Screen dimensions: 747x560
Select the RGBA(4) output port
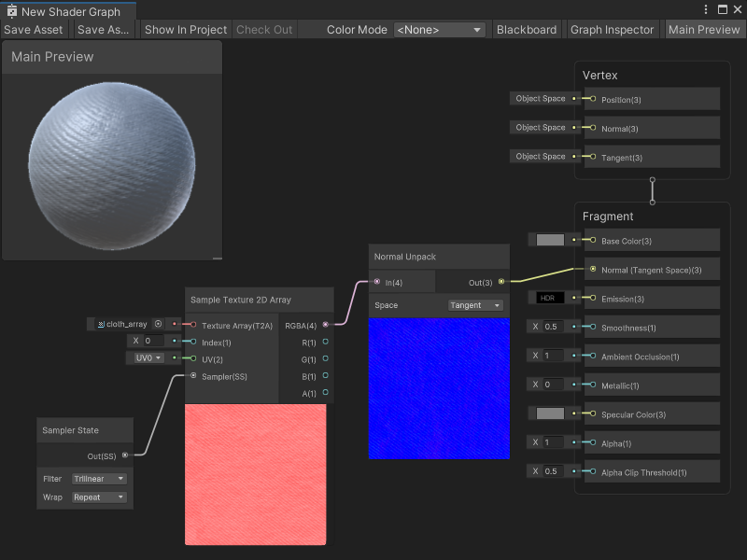point(325,324)
